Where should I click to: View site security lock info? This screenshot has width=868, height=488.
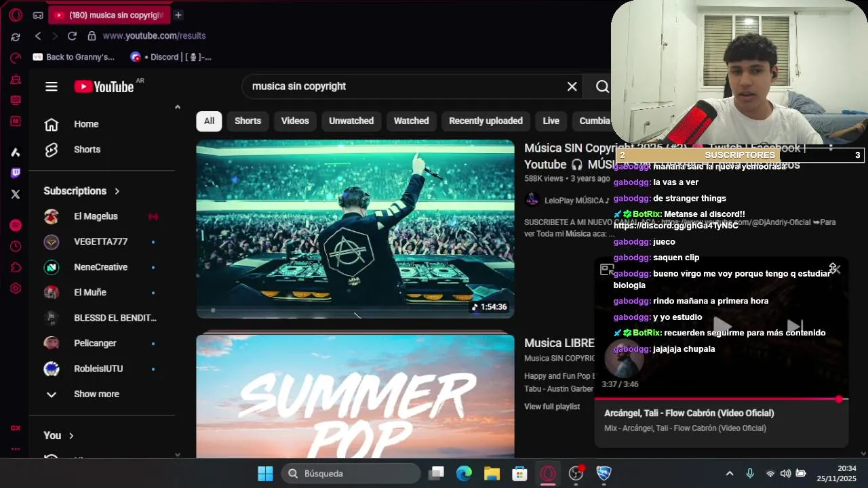tap(92, 36)
